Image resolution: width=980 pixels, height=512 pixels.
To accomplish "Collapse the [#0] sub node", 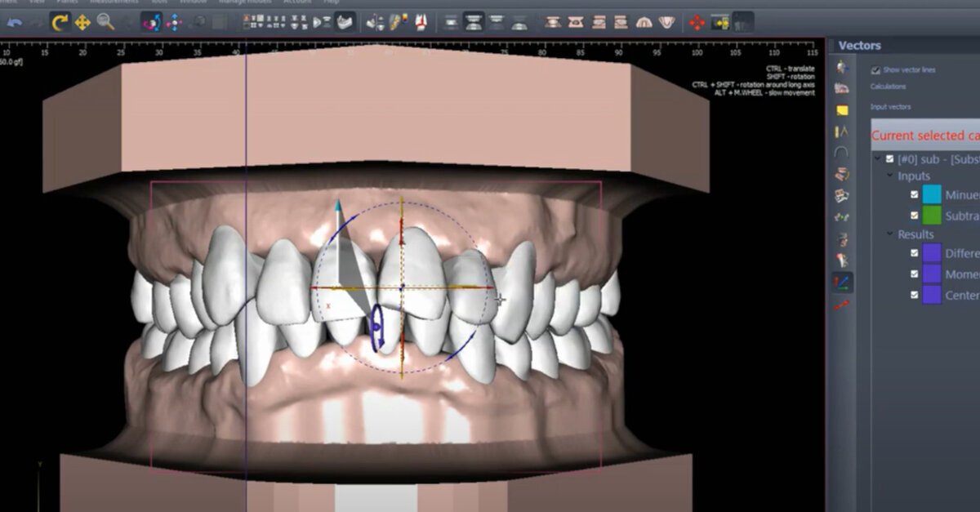I will 879,158.
